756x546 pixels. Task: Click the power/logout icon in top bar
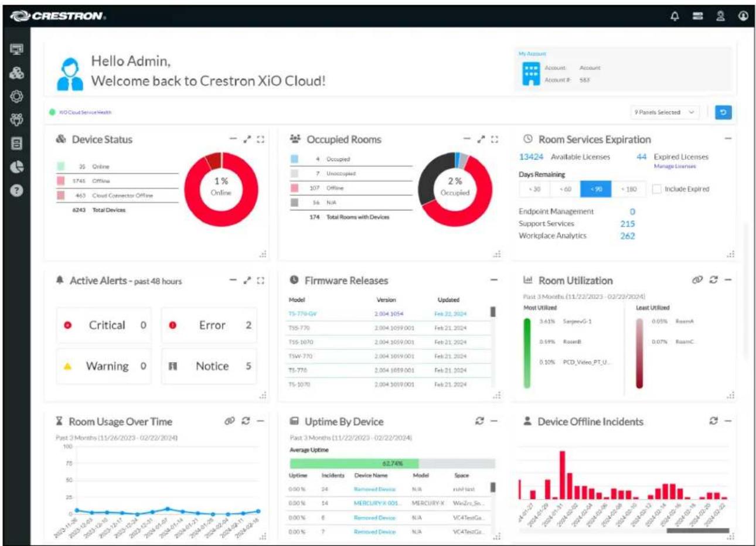743,16
